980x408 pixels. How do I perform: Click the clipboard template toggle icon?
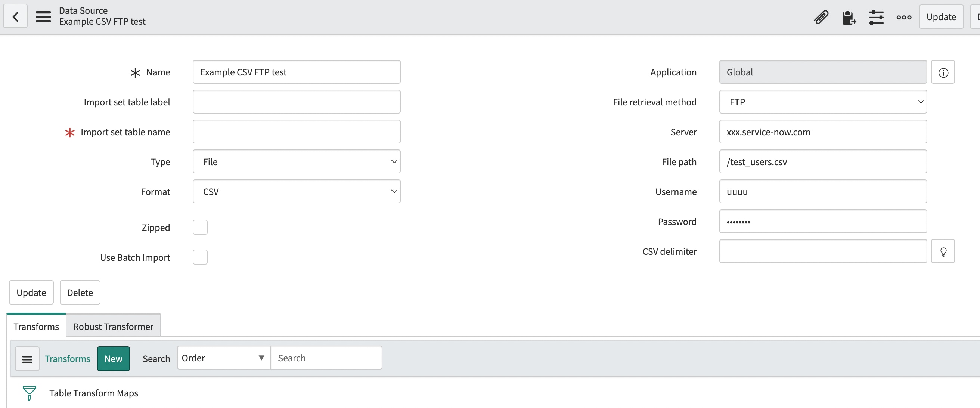(849, 17)
